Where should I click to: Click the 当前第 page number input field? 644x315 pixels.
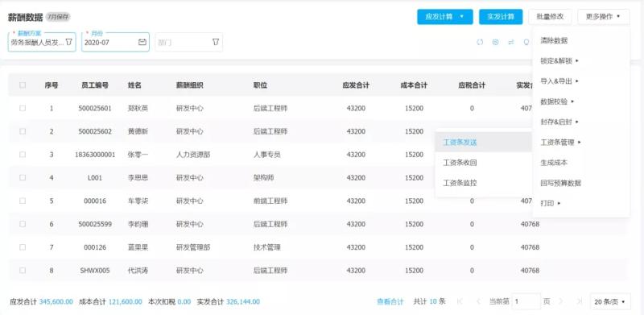526,302
